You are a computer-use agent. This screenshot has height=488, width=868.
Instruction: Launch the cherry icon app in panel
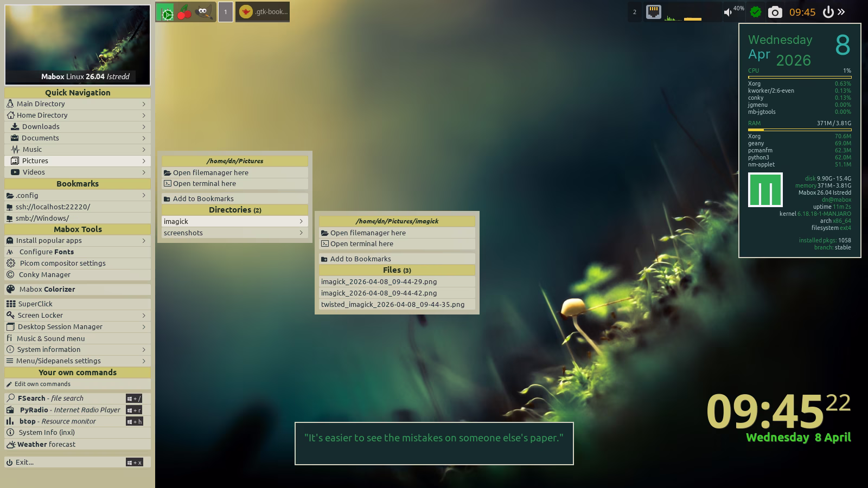tap(184, 12)
